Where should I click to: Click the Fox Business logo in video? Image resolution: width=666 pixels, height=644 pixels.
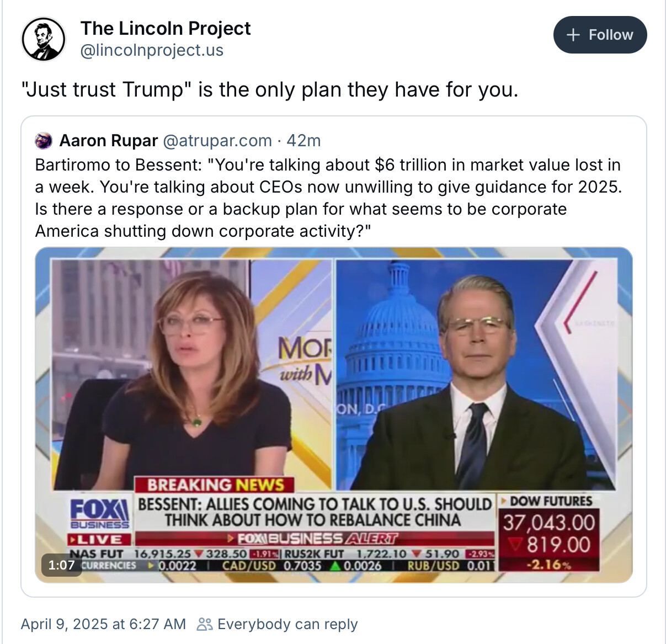(100, 513)
